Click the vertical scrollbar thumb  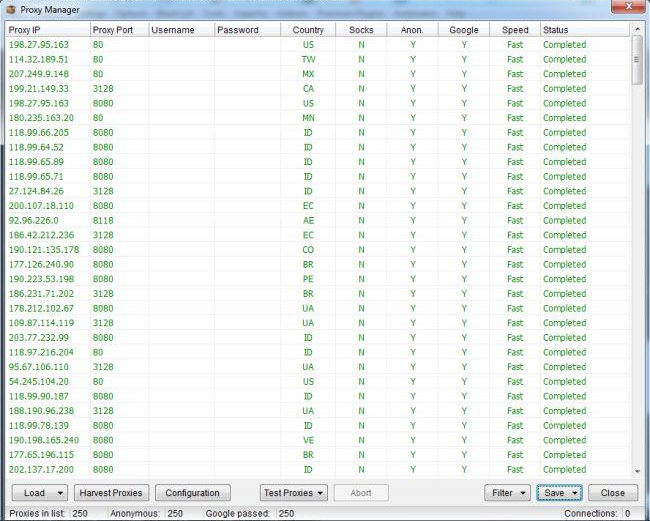click(637, 60)
